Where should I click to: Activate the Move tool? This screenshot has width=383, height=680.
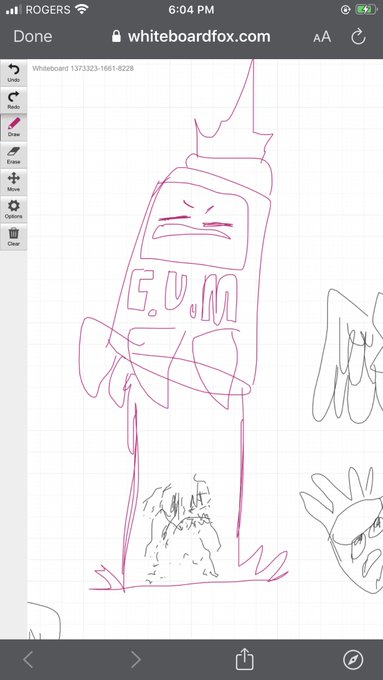[x=13, y=182]
